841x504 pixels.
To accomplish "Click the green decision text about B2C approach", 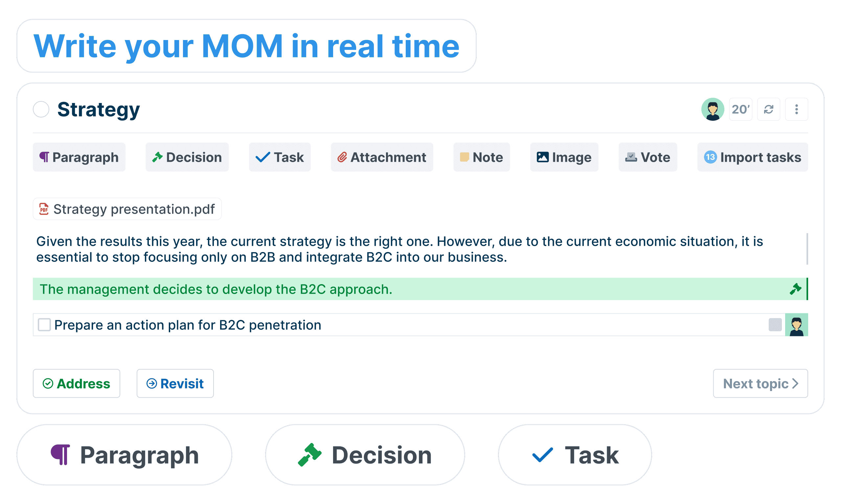I will click(216, 289).
